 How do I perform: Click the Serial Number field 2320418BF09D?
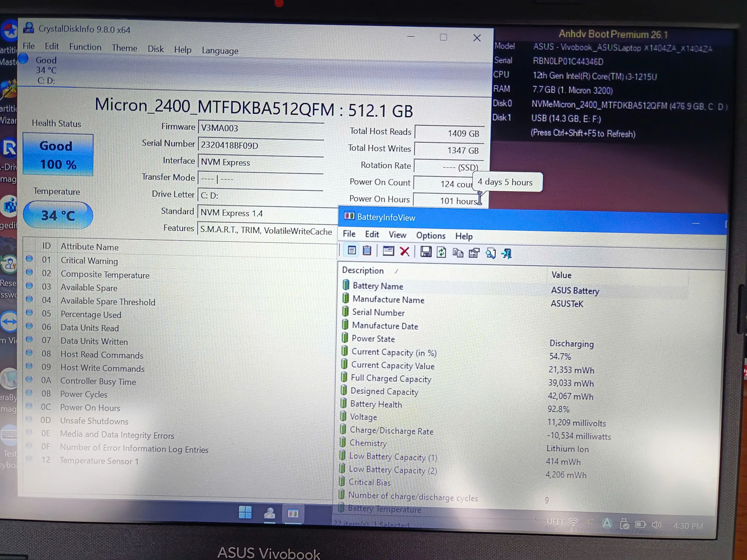[261, 146]
